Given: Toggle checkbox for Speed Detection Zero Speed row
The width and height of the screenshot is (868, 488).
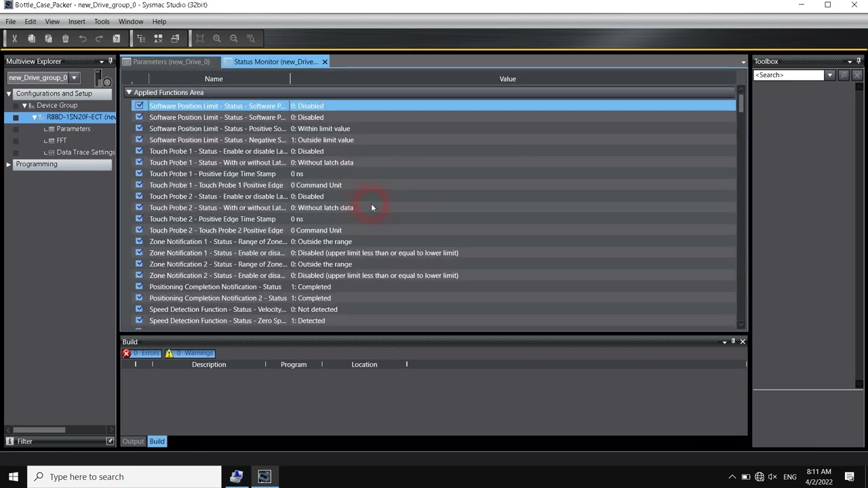Looking at the screenshot, I should pyautogui.click(x=139, y=321).
